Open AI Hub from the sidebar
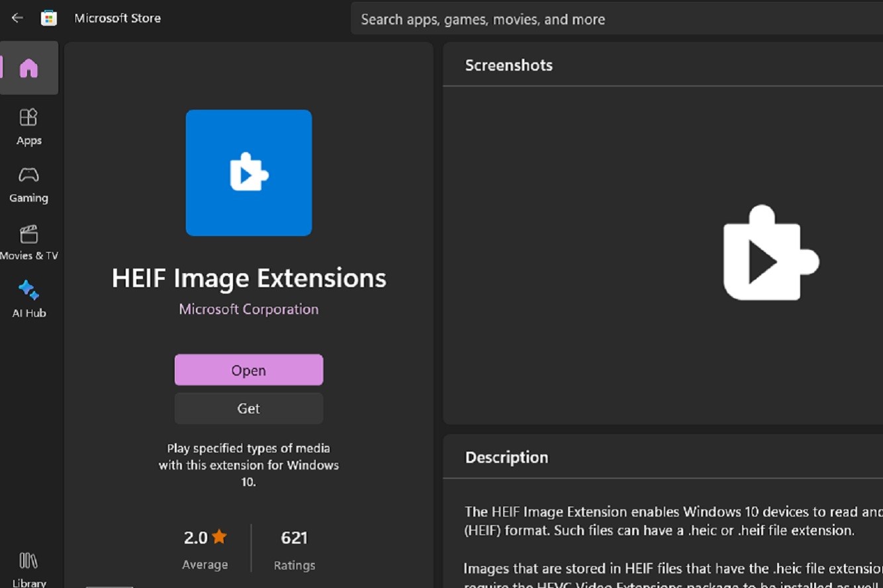 (28, 290)
